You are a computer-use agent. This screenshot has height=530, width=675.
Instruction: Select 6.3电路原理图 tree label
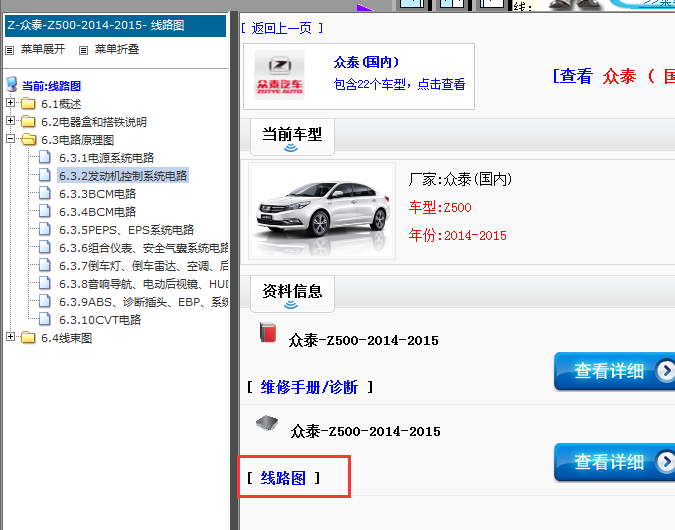[77, 140]
